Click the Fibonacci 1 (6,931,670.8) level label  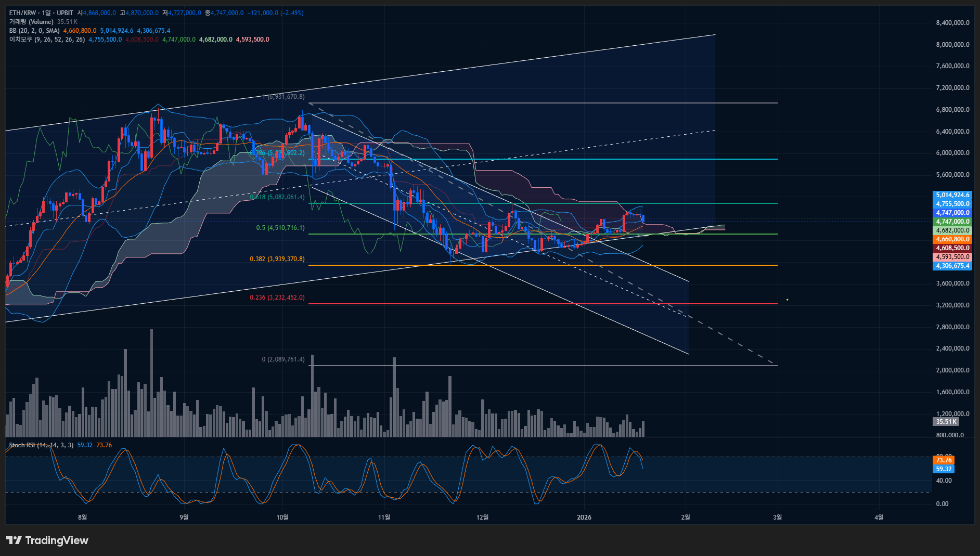click(x=283, y=97)
